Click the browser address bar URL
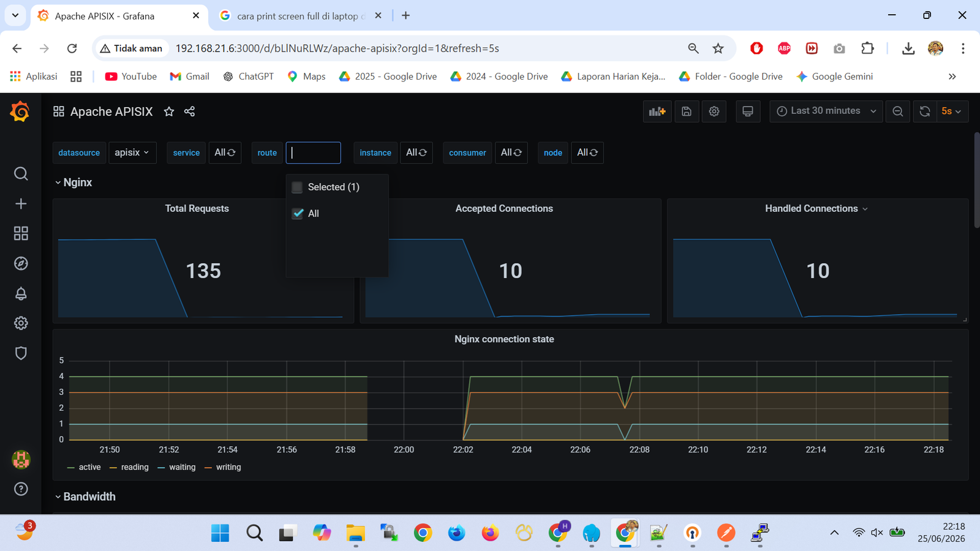This screenshot has height=551, width=980. 337,48
